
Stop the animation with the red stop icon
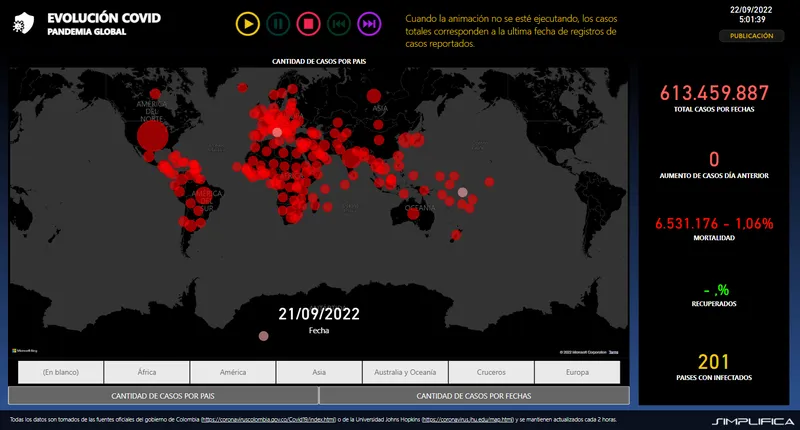pos(308,24)
